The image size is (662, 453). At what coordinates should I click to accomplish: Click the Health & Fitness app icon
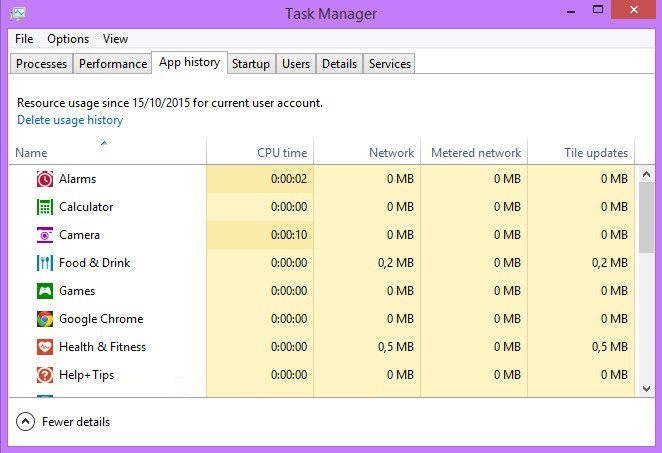tap(45, 347)
